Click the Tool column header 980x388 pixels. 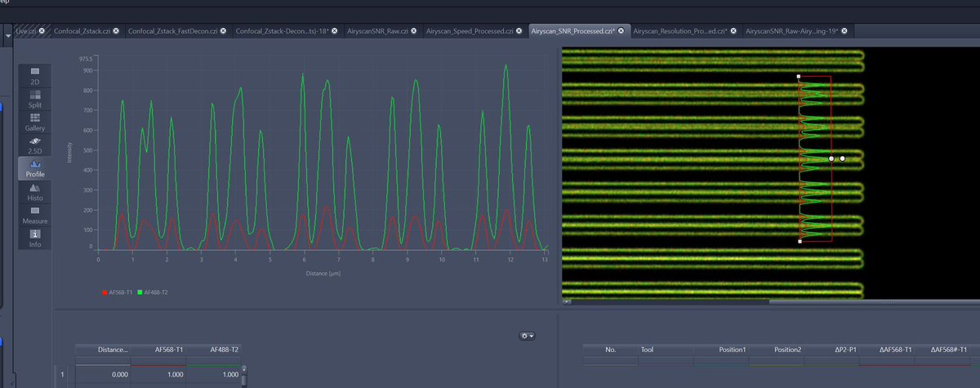[x=666, y=350]
